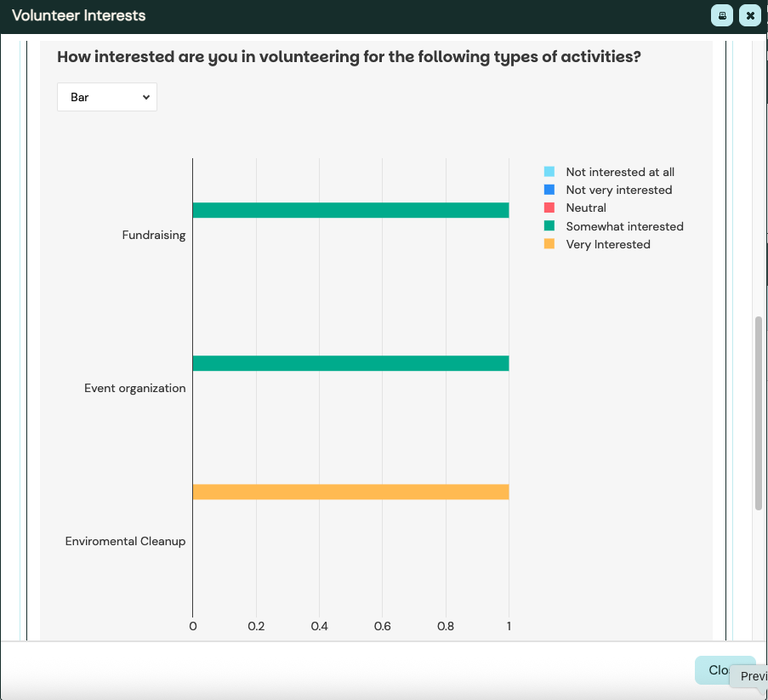Click the 0.6 tick on the x-axis
768x700 pixels.
tap(382, 626)
